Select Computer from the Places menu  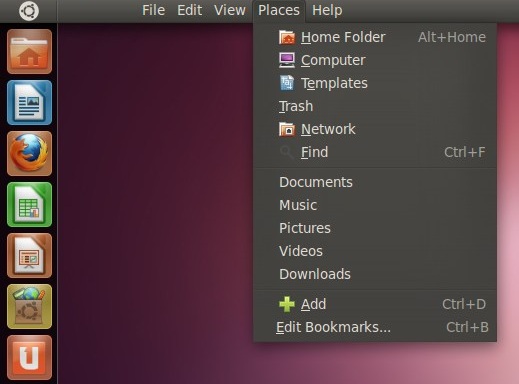(x=375, y=60)
